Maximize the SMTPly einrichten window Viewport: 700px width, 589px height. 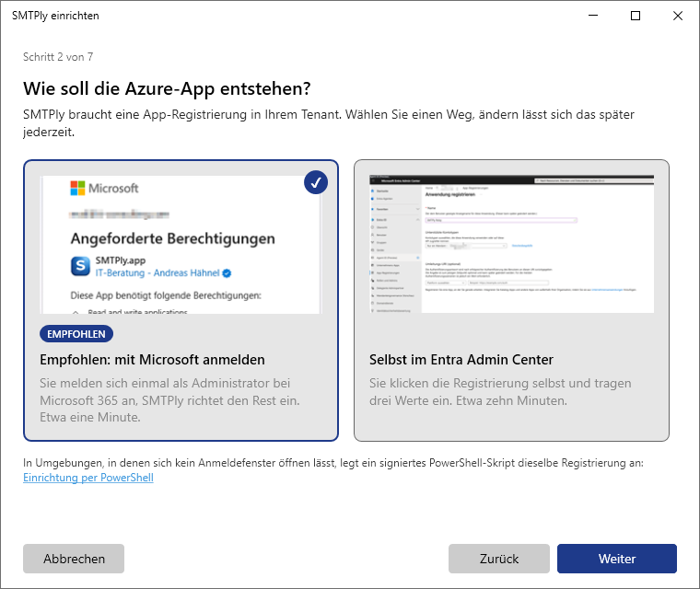pos(636,16)
